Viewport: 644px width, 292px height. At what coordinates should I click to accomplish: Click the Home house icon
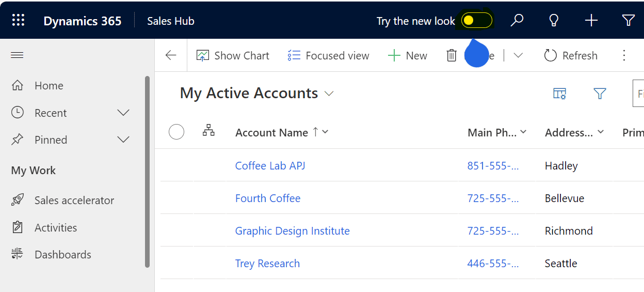[x=18, y=85]
